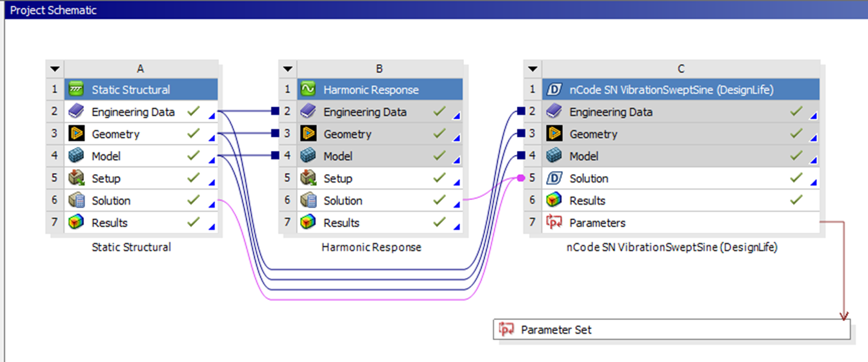The image size is (868, 362).
Task: Open the system B dropdown arrow menu
Action: [x=287, y=69]
